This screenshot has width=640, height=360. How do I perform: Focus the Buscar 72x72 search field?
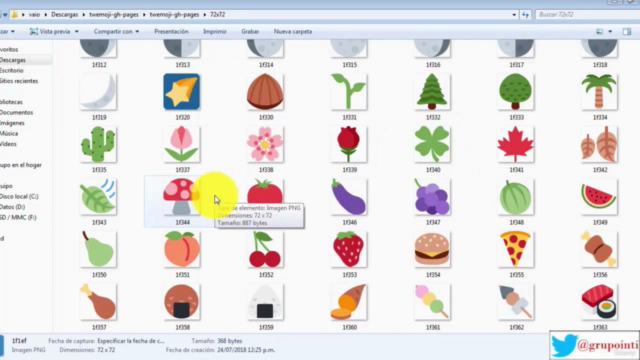point(587,14)
